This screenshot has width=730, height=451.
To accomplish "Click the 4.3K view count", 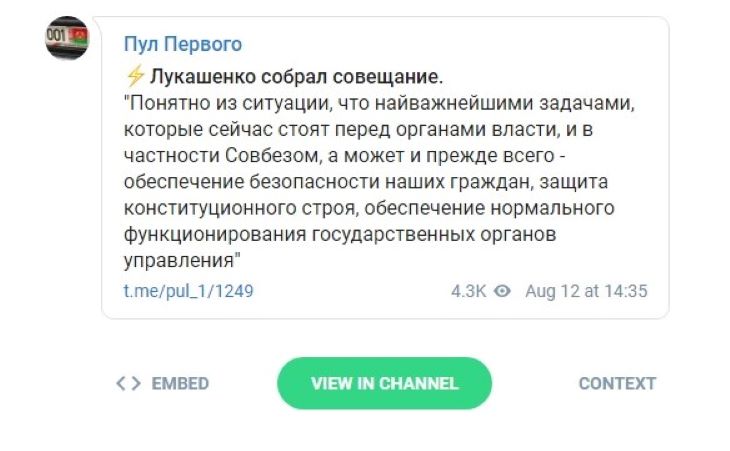I will coord(469,291).
